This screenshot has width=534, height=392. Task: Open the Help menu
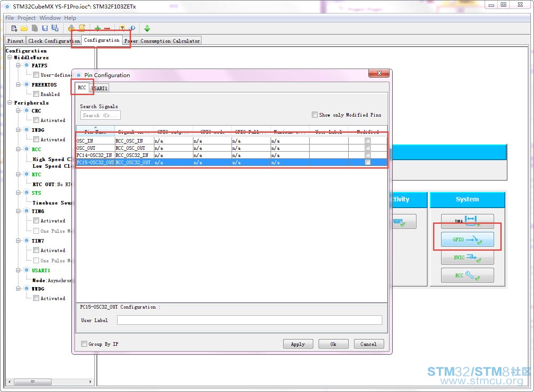(x=70, y=17)
